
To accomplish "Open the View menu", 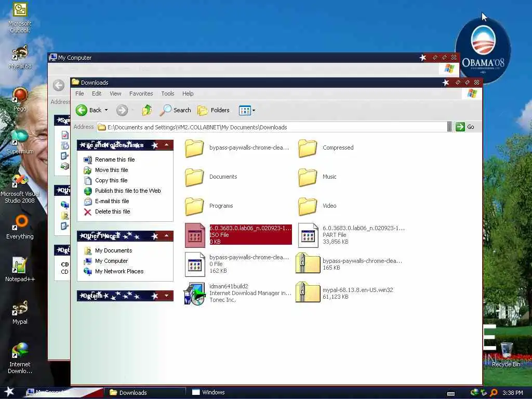I will click(115, 94).
